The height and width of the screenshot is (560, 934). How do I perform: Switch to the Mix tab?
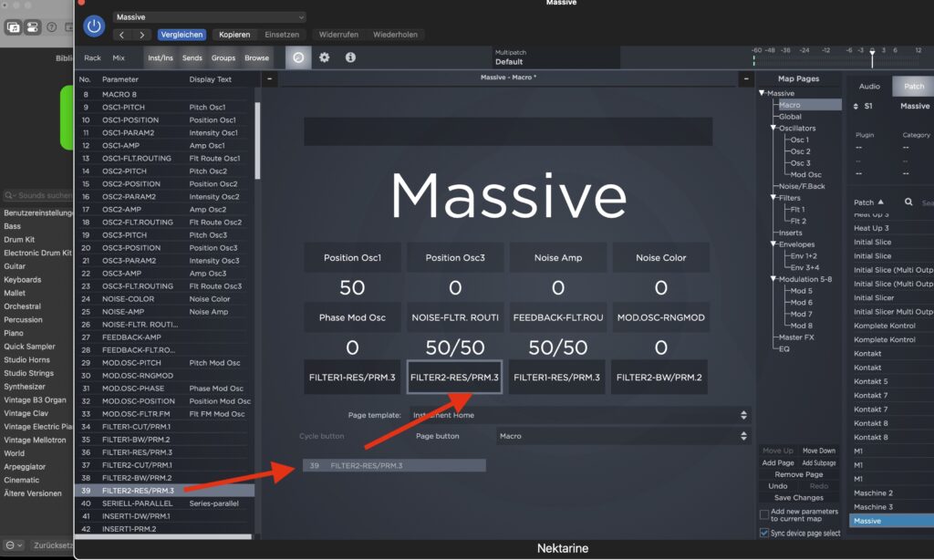pos(119,57)
